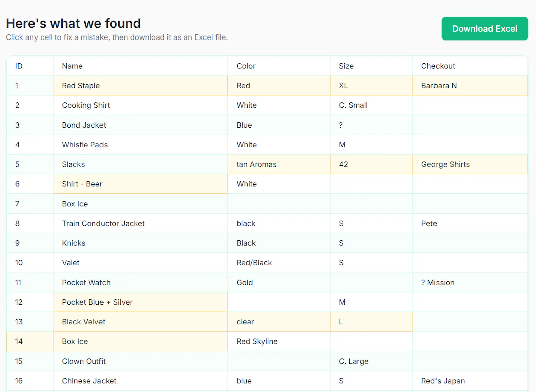
Task: Edit the 'Red/Black' color cell
Action: click(x=279, y=263)
